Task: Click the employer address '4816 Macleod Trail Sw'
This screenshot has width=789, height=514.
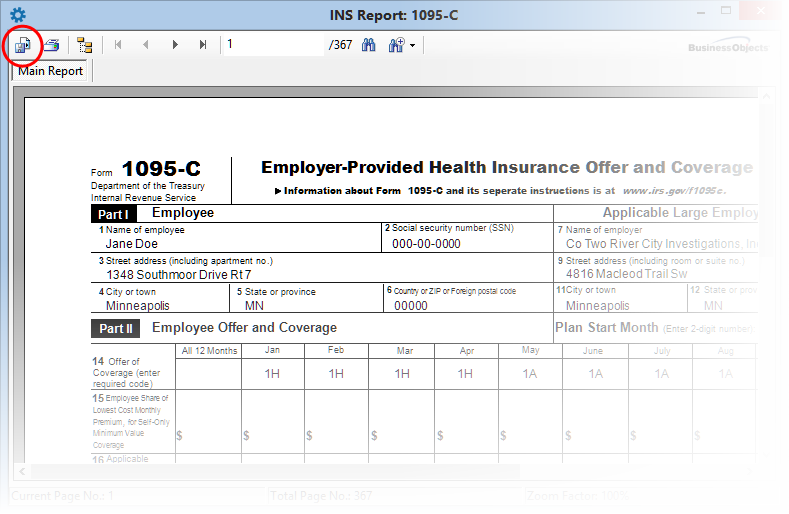Action: tap(626, 274)
